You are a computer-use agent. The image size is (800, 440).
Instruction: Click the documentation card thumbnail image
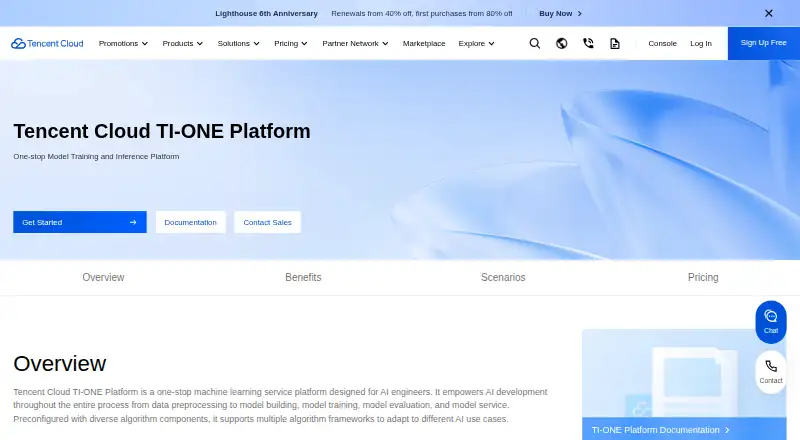point(684,373)
